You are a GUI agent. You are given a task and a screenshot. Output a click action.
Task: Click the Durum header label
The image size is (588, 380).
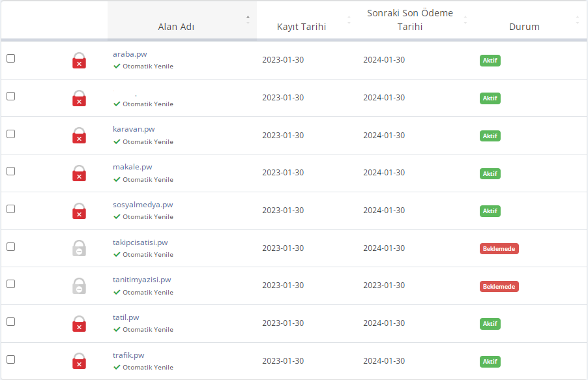(524, 27)
